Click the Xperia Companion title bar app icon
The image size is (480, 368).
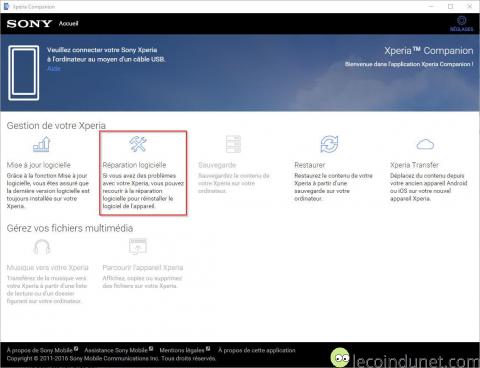[x=6, y=6]
